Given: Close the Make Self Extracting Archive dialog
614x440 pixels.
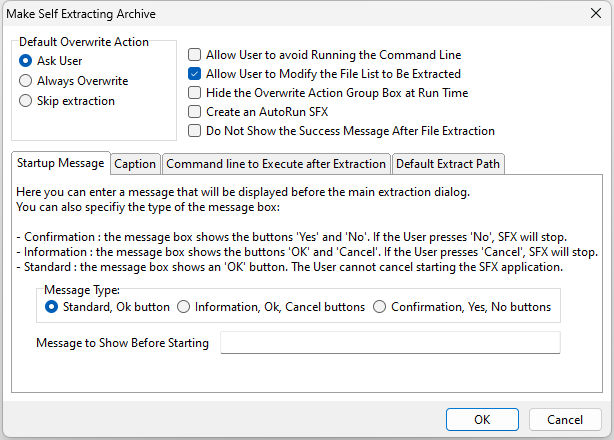Looking at the screenshot, I should 596,13.
